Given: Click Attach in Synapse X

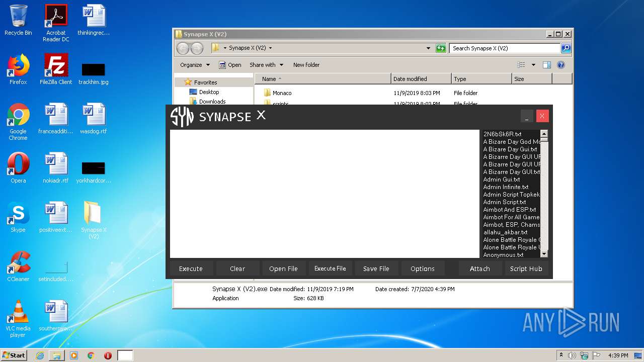Looking at the screenshot, I should click(x=480, y=268).
